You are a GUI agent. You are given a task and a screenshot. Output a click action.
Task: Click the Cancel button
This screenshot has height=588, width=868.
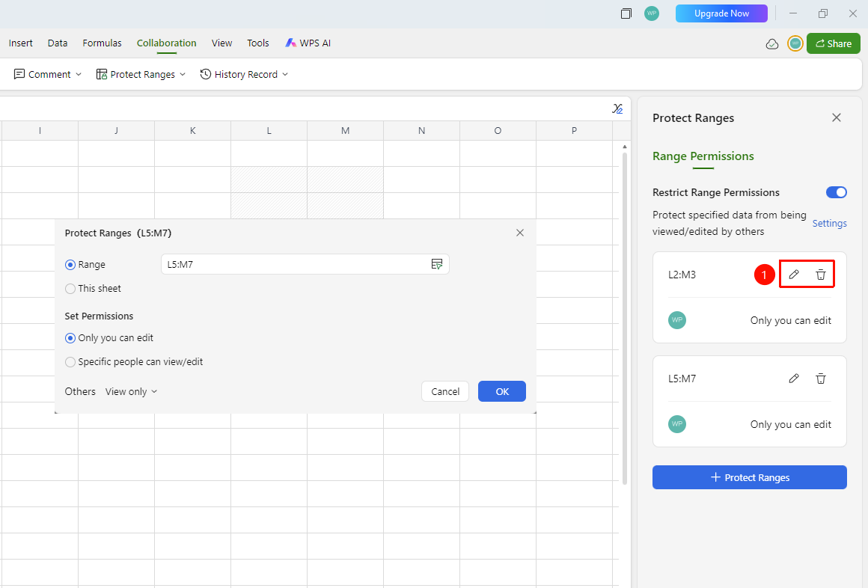pyautogui.click(x=445, y=391)
